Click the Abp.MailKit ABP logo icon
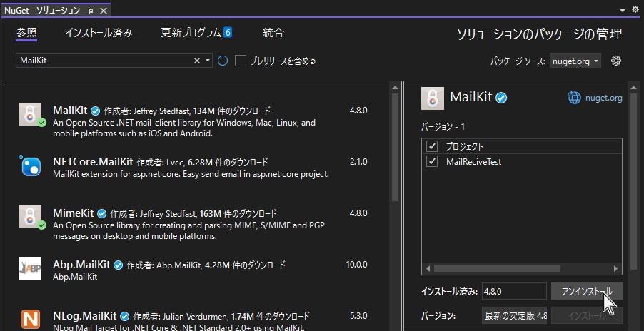This screenshot has width=644, height=331. [x=30, y=268]
